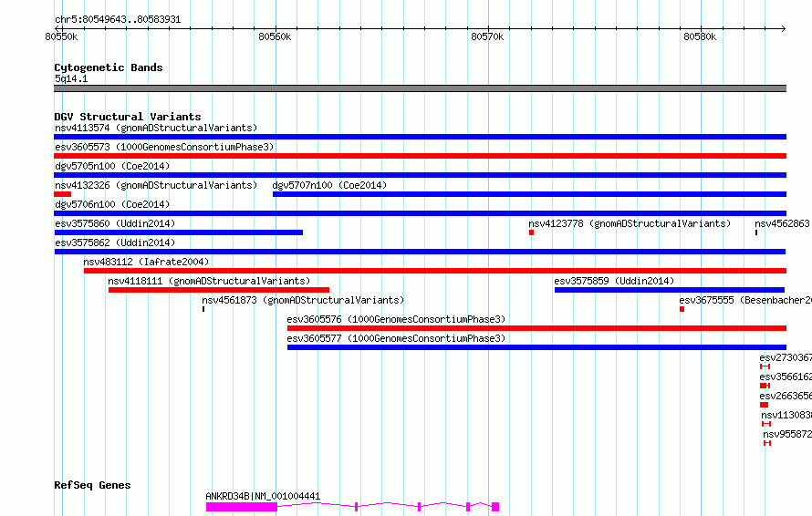Click the RefSeq Genes track title
Screen dimensions: 812x516
pyautogui.click(x=92, y=486)
